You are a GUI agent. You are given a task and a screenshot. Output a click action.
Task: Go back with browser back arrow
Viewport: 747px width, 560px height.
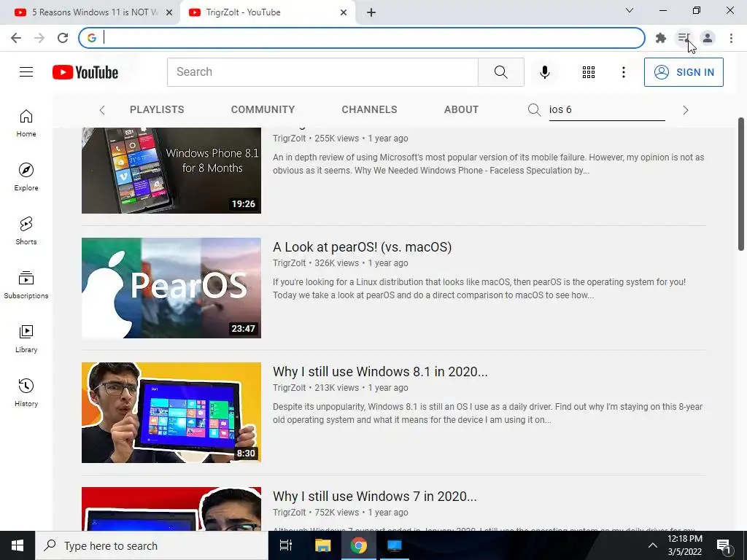tap(16, 38)
